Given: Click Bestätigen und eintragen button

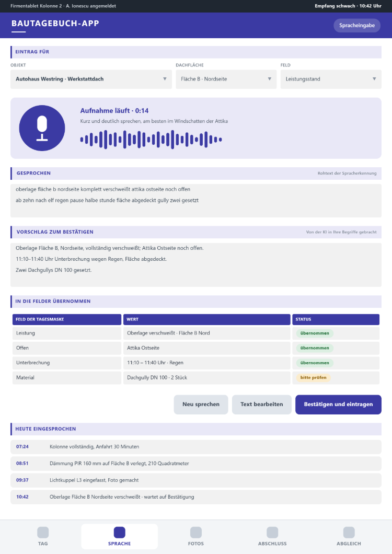Looking at the screenshot, I should (338, 405).
